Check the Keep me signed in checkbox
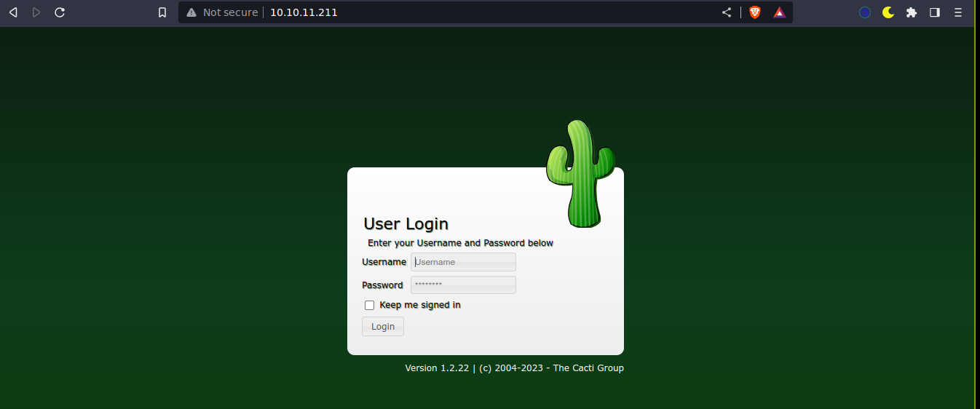 coord(369,306)
